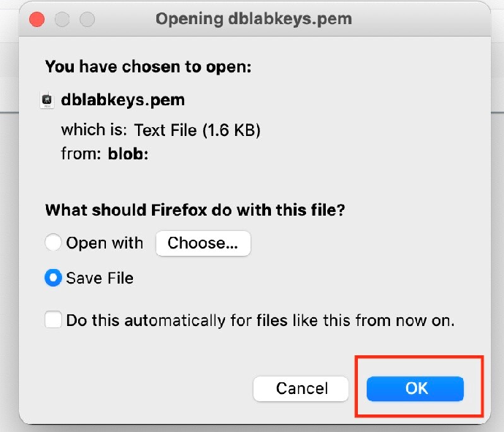Viewport: 504px width, 432px height.
Task: Enable the Do this automatically checkbox
Action: pyautogui.click(x=53, y=320)
